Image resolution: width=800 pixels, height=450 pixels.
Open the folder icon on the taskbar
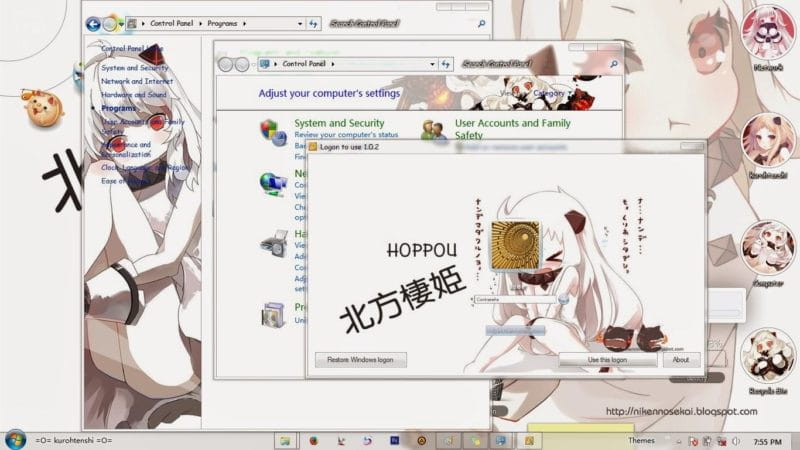point(285,441)
